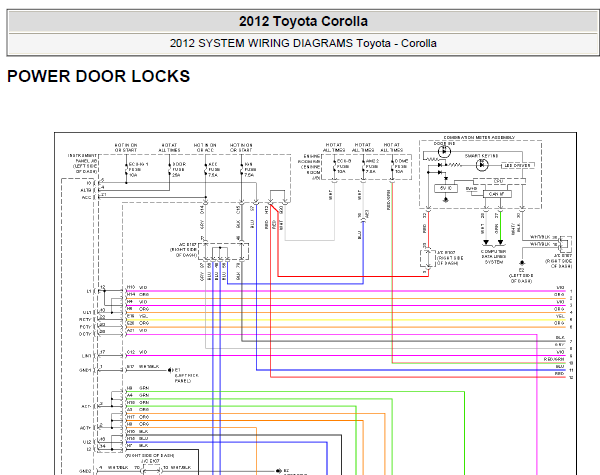600x475 pixels.
Task: Click the 'ALTB' terminal label
Action: pos(86,190)
